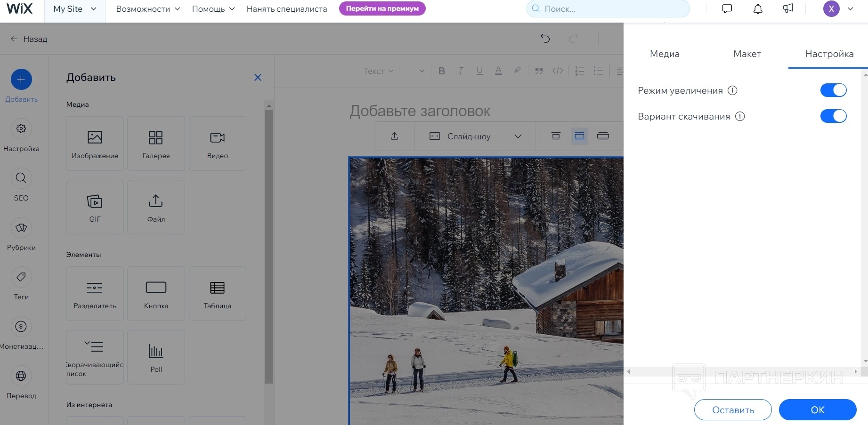Click the notifications bell icon
The height and width of the screenshot is (425, 868).
click(758, 9)
